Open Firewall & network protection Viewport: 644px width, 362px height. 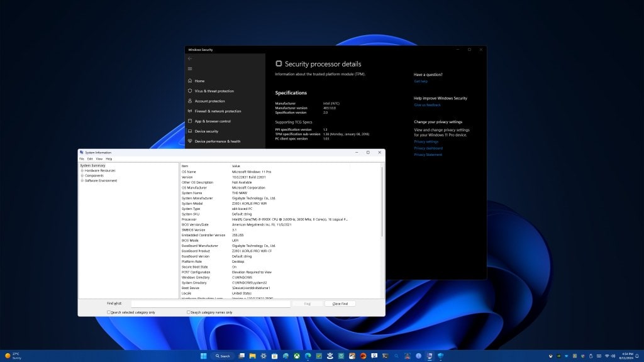[x=219, y=111]
